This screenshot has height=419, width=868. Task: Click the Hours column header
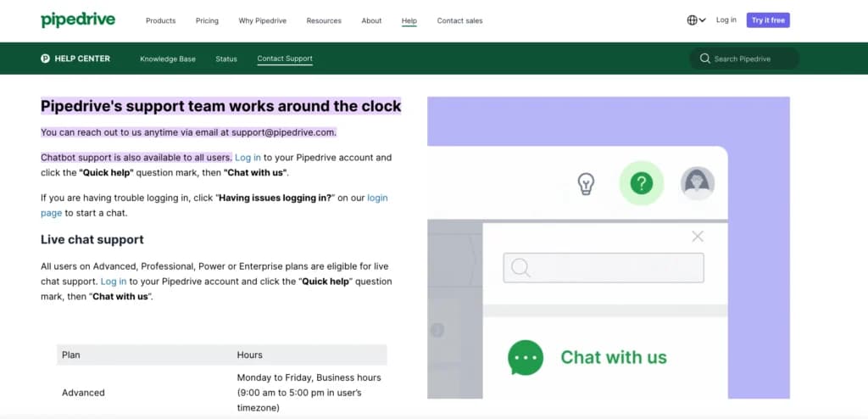pyautogui.click(x=250, y=355)
